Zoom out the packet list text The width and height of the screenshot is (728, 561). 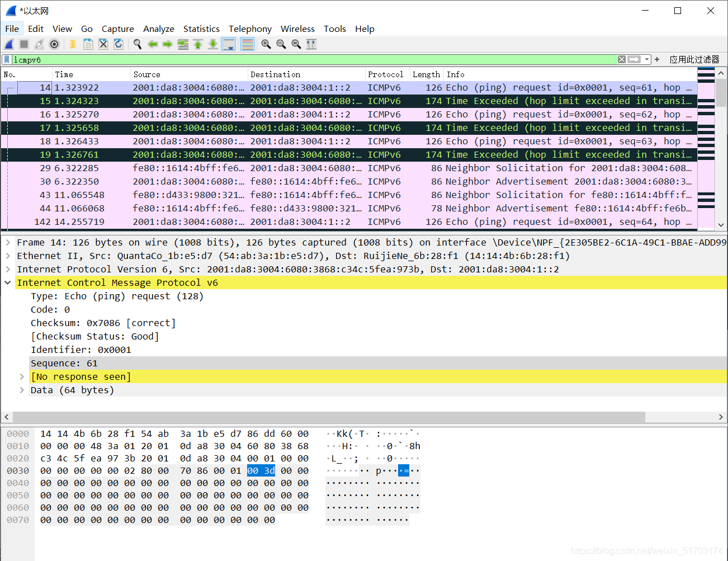281,44
